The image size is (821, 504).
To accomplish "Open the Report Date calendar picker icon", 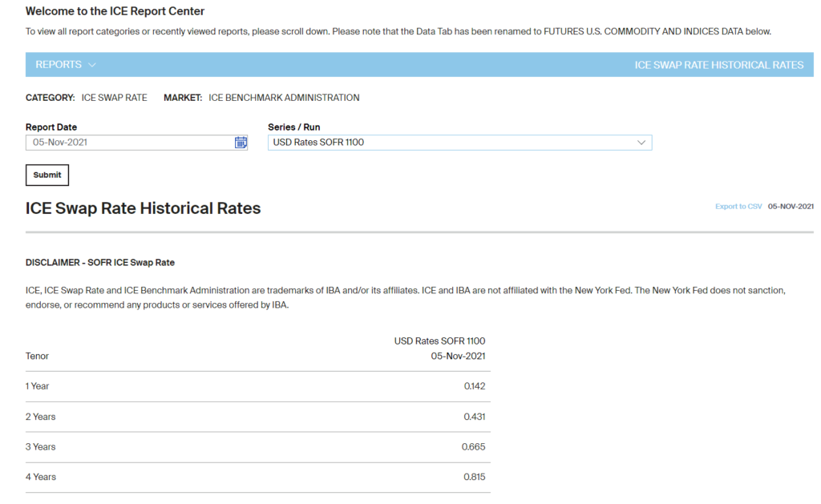I will pos(241,143).
